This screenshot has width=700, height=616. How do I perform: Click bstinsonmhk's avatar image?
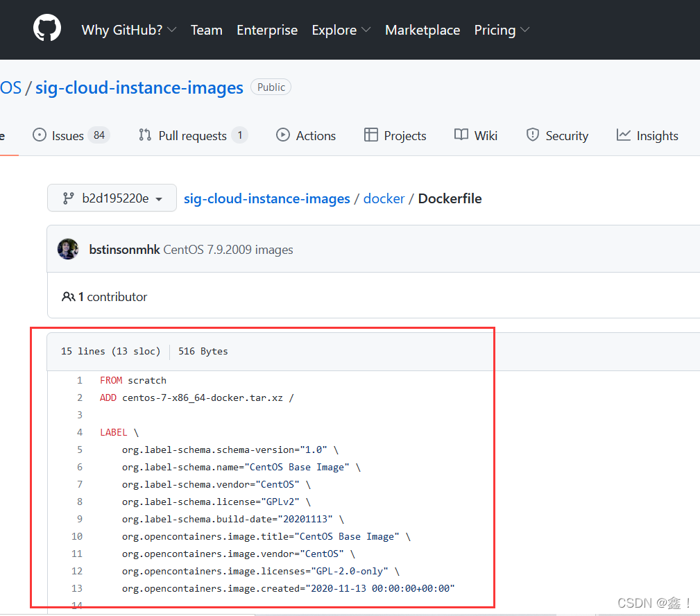click(x=68, y=249)
